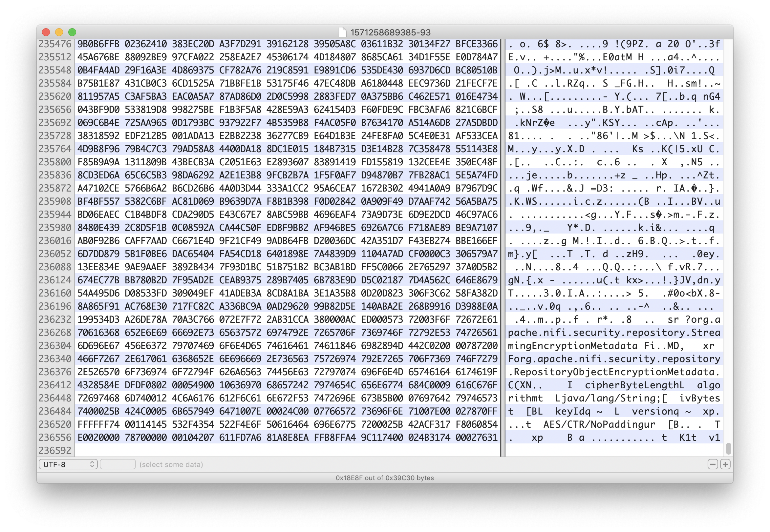The image size is (770, 532).
Task: Click the plus button to add an inspector row
Action: coord(725,464)
